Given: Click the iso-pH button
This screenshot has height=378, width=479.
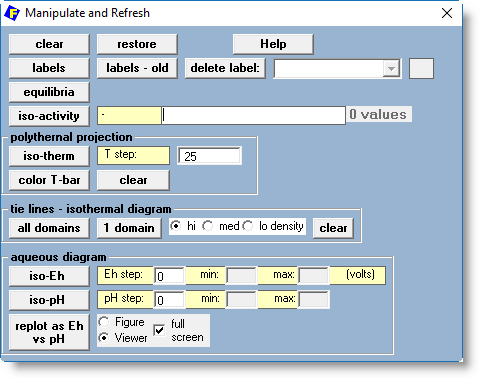Looking at the screenshot, I should 49,300.
